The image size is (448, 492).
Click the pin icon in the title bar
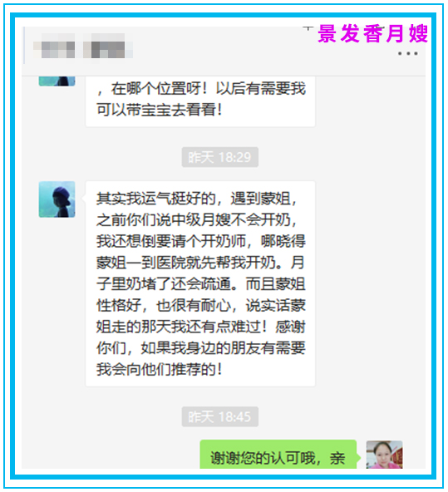point(308,29)
